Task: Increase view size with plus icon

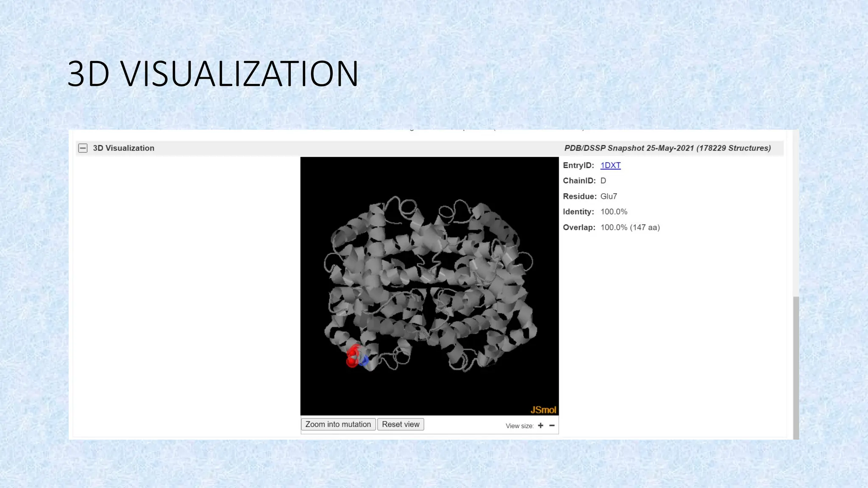Action: pos(540,425)
